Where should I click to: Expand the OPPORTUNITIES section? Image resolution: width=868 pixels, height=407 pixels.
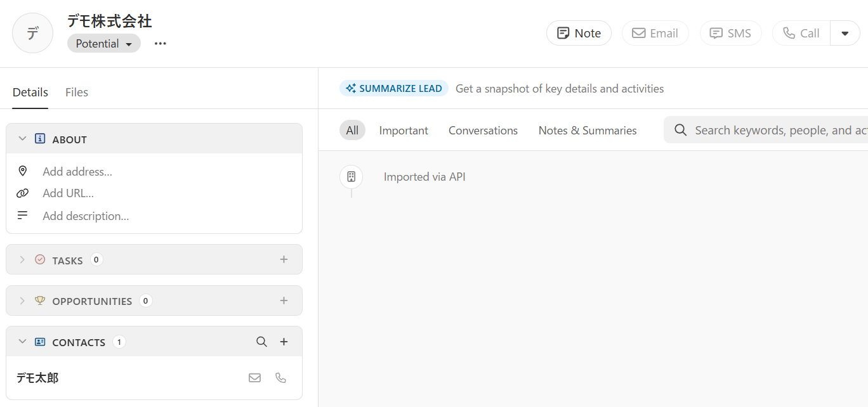(23, 301)
